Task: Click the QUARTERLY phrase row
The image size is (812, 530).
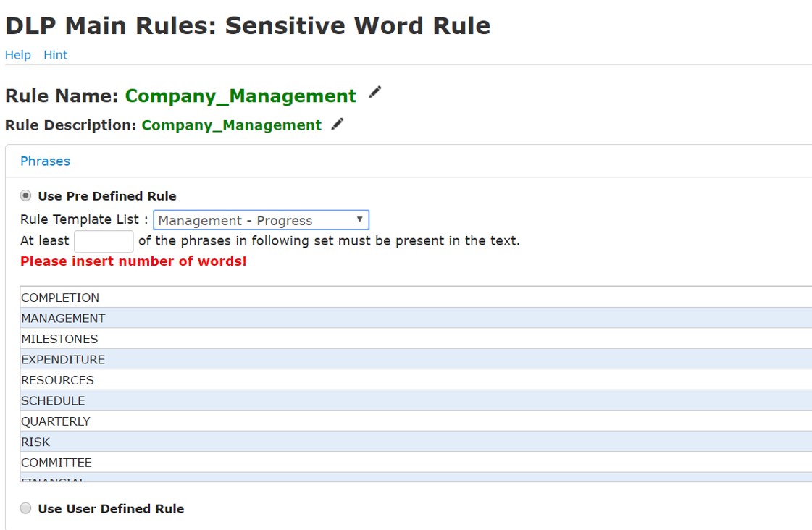Action: (56, 421)
